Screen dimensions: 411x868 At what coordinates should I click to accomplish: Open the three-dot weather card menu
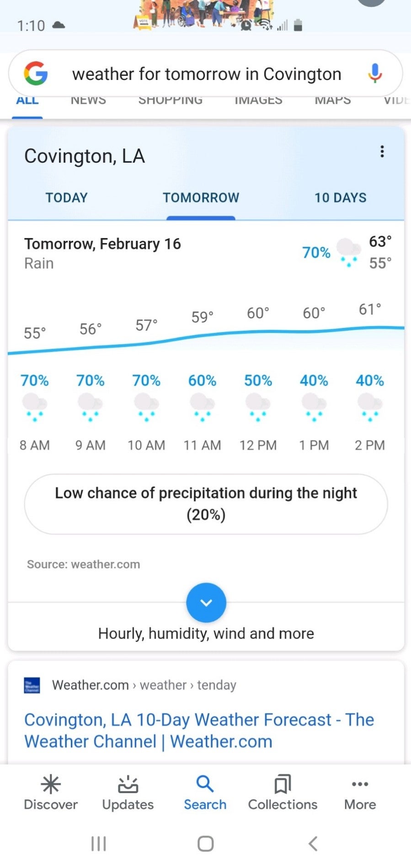tap(382, 152)
